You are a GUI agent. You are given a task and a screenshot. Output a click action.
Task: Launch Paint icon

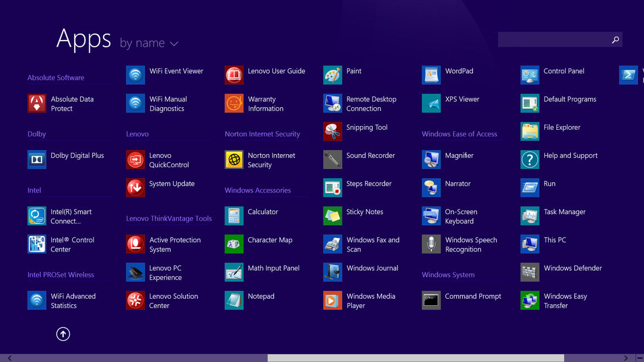point(332,75)
